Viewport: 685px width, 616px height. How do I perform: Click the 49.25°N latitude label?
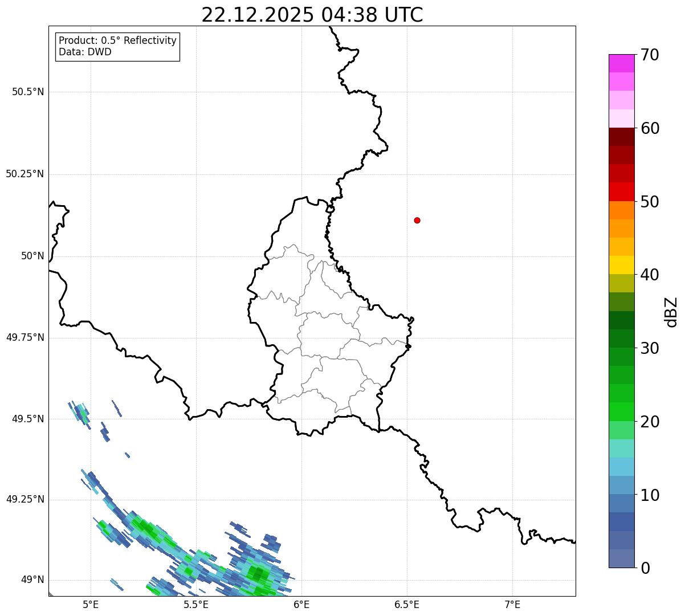click(x=25, y=499)
